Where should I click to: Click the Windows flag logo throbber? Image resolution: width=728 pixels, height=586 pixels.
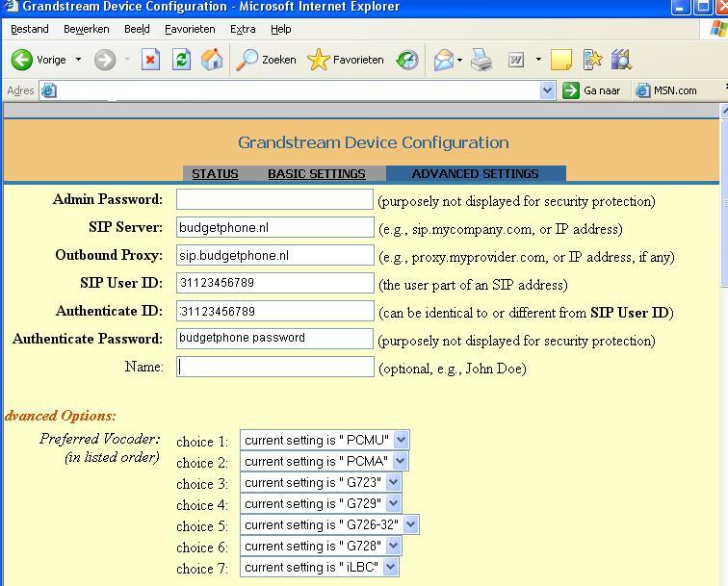pos(717,29)
